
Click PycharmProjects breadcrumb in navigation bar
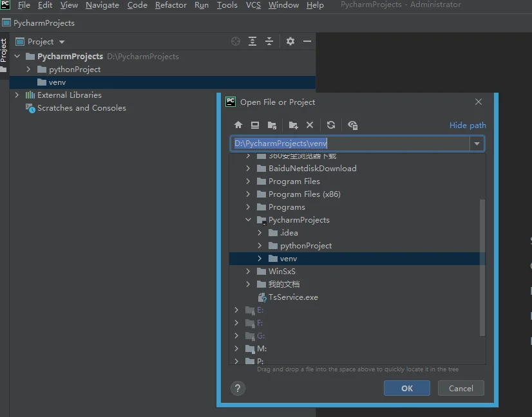tap(44, 23)
